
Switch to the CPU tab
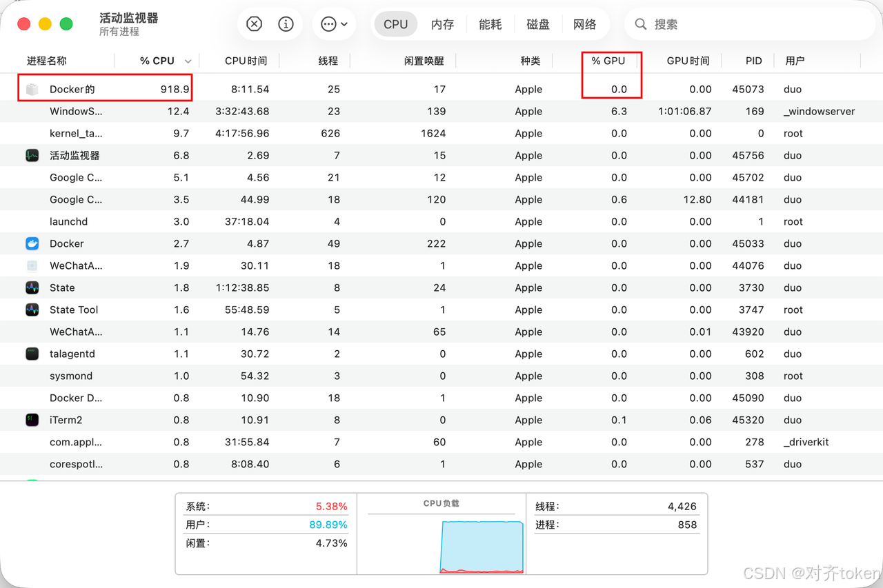(x=395, y=24)
